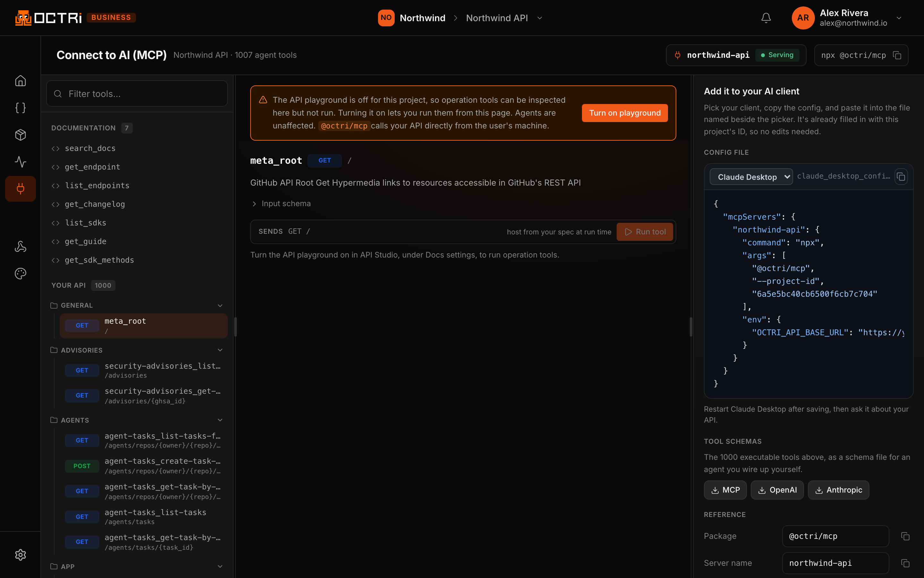
Task: Click the right panel resize handle
Action: [x=691, y=327]
